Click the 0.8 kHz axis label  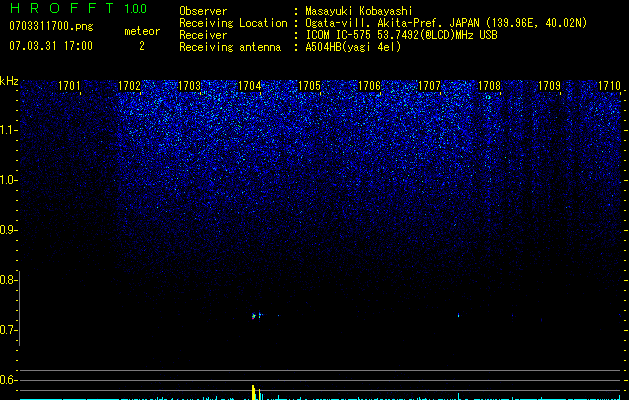coord(8,280)
